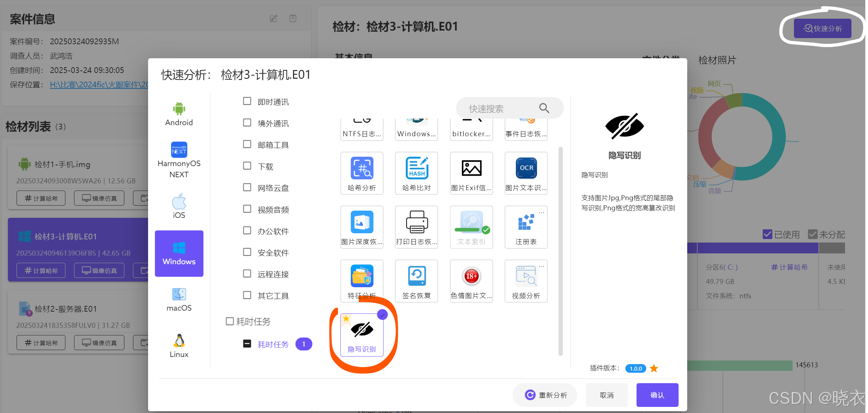This screenshot has width=868, height=413.
Task: Click the plugin list vertical scrollbar
Action: (560, 252)
